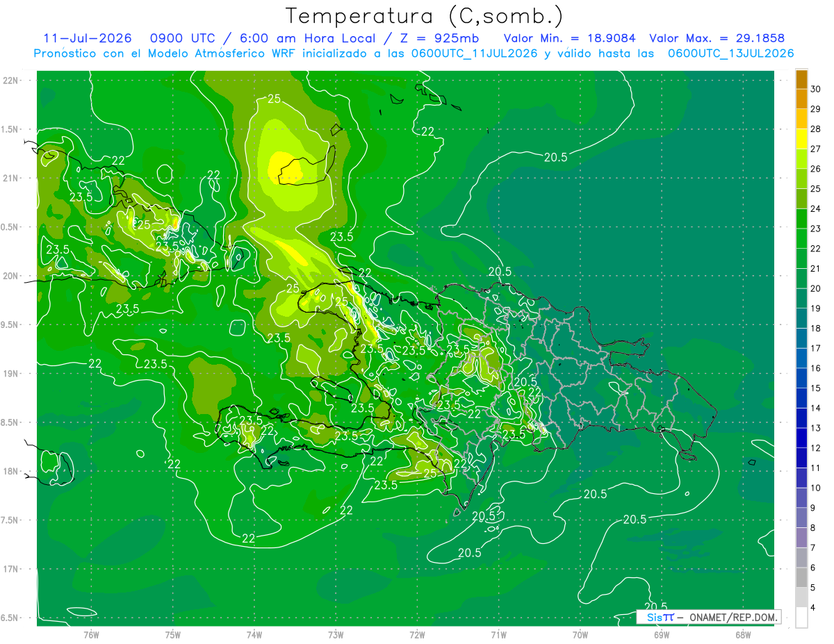
Task: Click the legend value 4
Action: [814, 608]
